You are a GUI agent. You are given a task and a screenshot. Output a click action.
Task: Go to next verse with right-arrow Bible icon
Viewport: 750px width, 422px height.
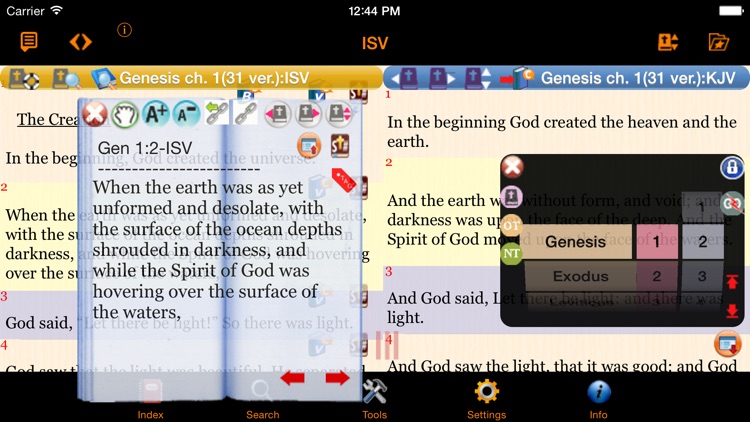(x=308, y=114)
